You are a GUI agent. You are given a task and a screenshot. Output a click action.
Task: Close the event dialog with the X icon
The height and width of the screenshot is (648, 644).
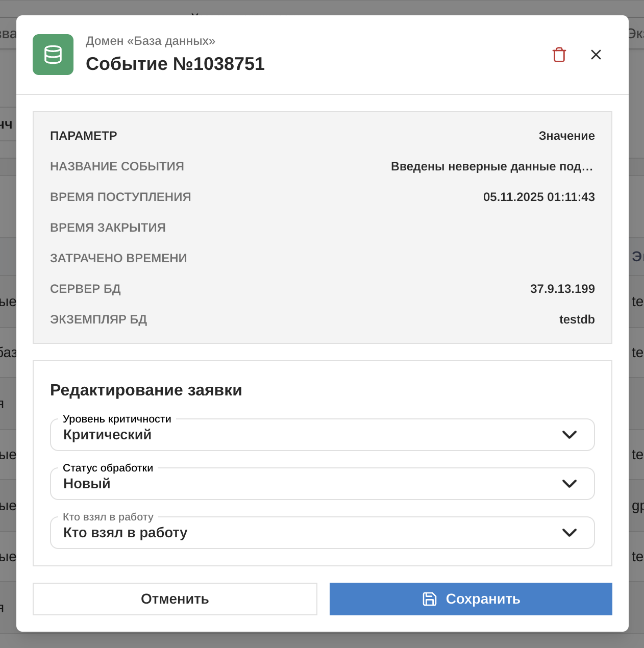(596, 55)
